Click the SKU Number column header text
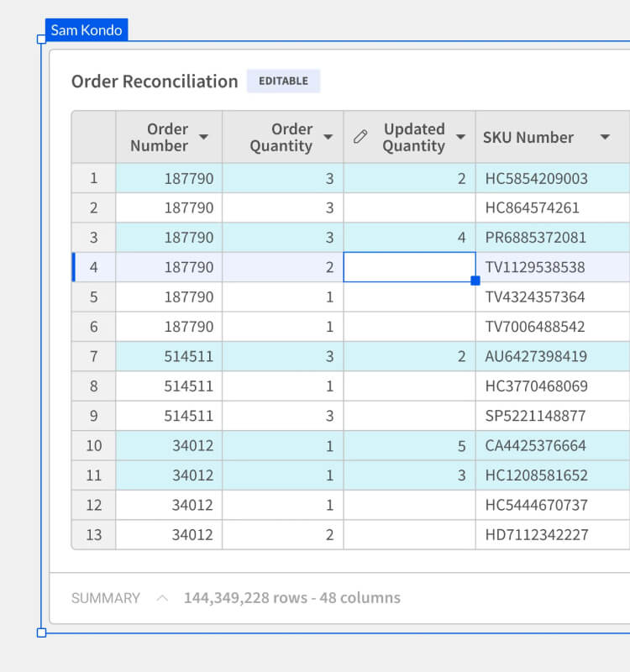The image size is (630, 672). pyautogui.click(x=528, y=137)
